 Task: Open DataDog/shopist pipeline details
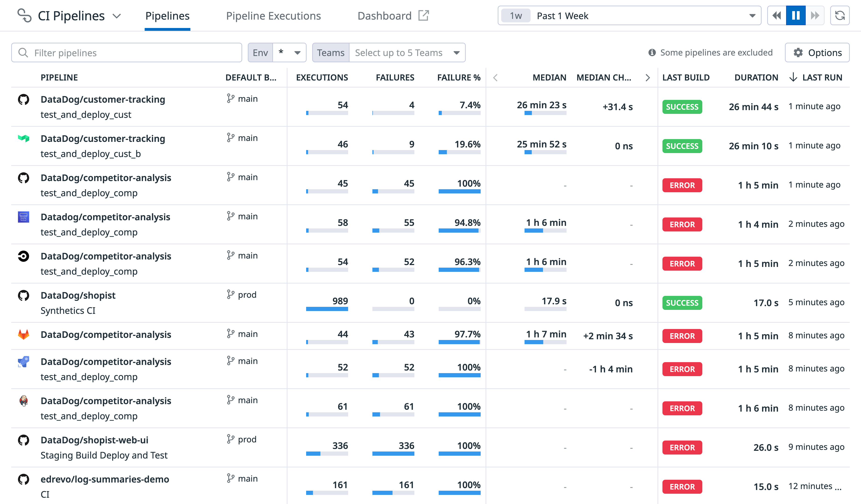78,295
